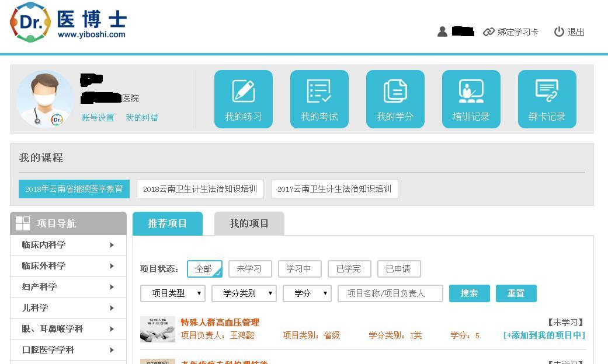Open the 项目类型 dropdown
The height and width of the screenshot is (364, 608).
click(173, 293)
